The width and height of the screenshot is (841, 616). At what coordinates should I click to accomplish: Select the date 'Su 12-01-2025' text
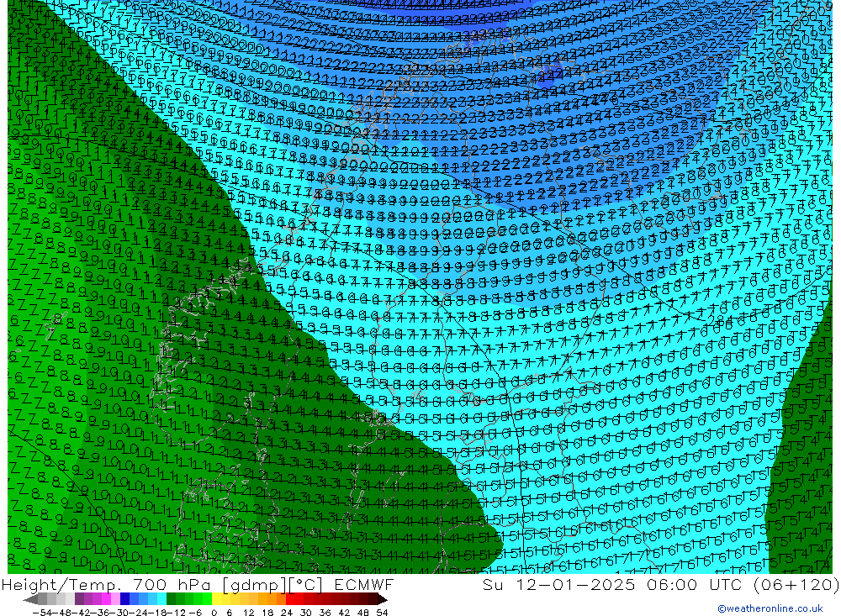558,584
